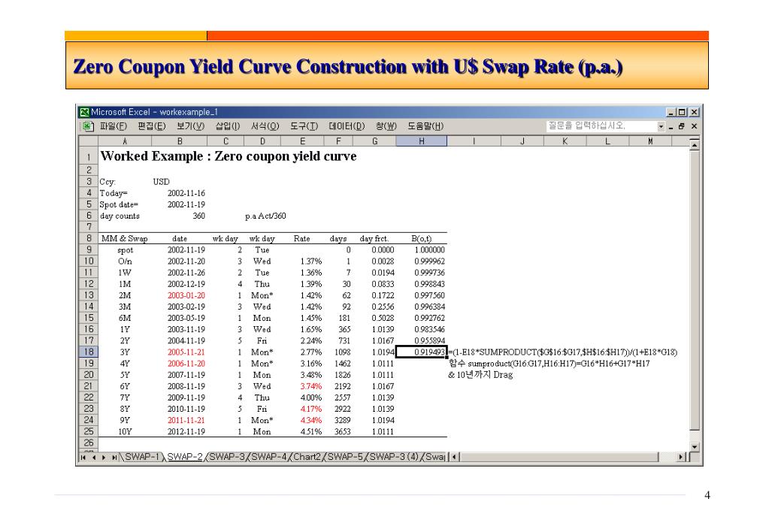Click the select-all corner box of the grid

point(88,141)
